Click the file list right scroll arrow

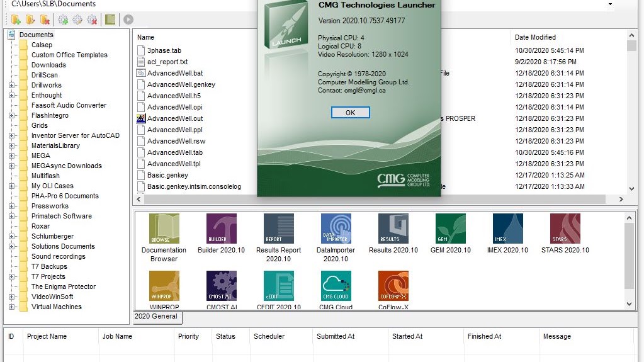(x=621, y=200)
